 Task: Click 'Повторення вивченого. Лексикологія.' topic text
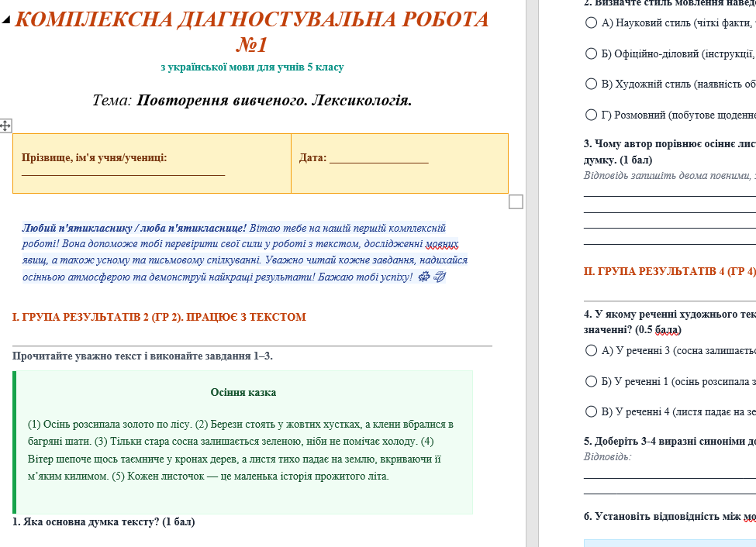tap(274, 100)
